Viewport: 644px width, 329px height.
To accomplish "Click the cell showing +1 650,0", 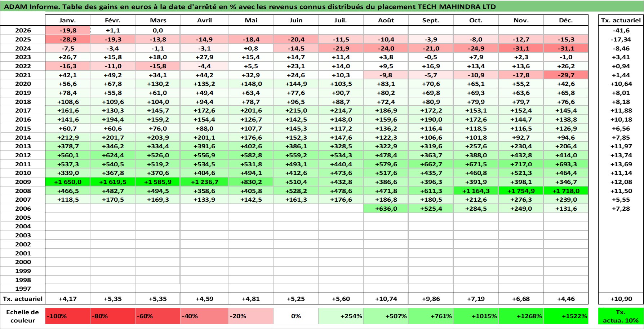I will [68, 182].
